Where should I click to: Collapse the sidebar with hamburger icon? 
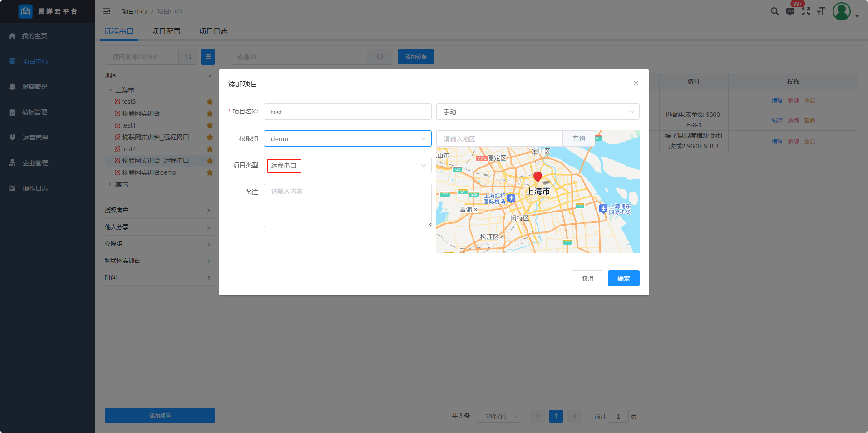(x=107, y=11)
